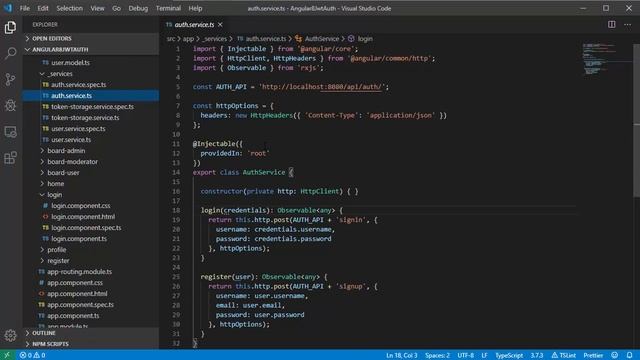Open the Source Control view
This screenshot has width=640, height=360.
(x=11, y=79)
